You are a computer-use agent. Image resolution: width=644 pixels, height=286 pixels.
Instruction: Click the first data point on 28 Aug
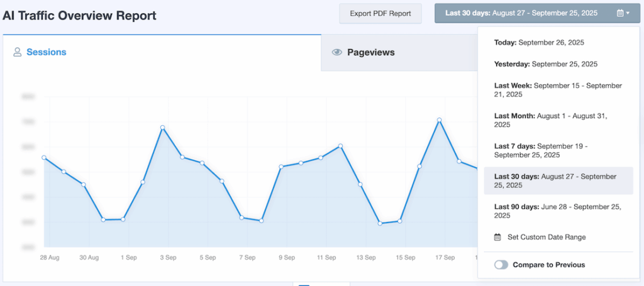click(44, 158)
